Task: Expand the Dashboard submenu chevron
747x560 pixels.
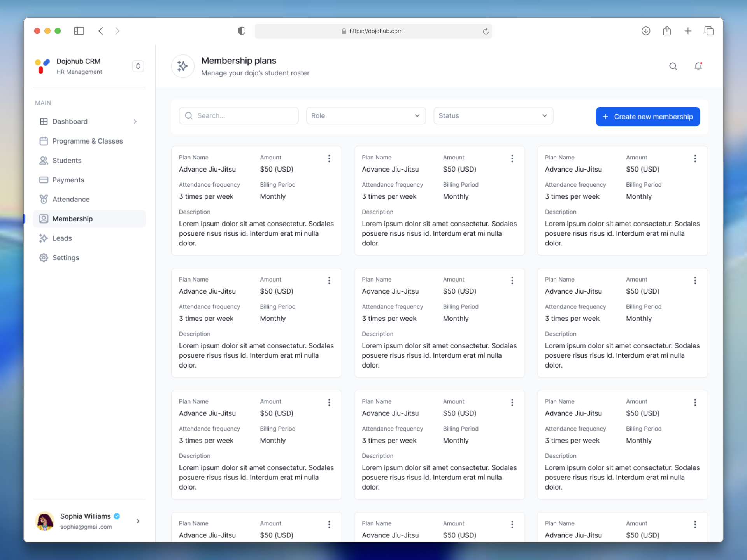Action: [x=135, y=122]
